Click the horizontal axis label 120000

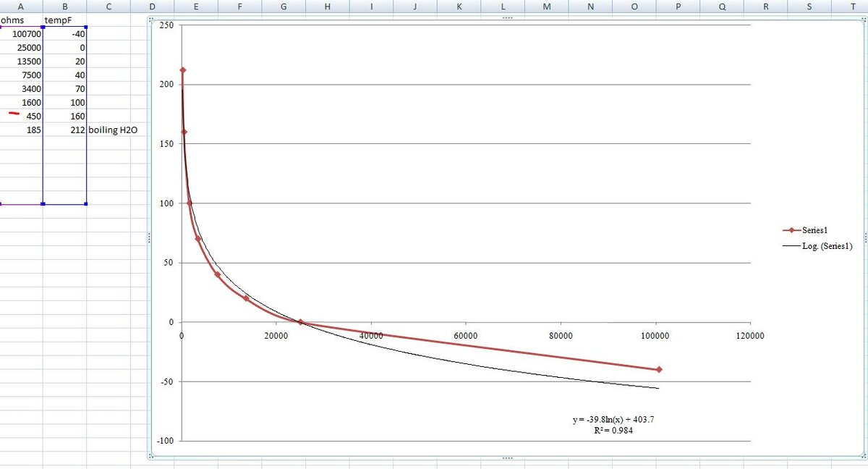(749, 335)
